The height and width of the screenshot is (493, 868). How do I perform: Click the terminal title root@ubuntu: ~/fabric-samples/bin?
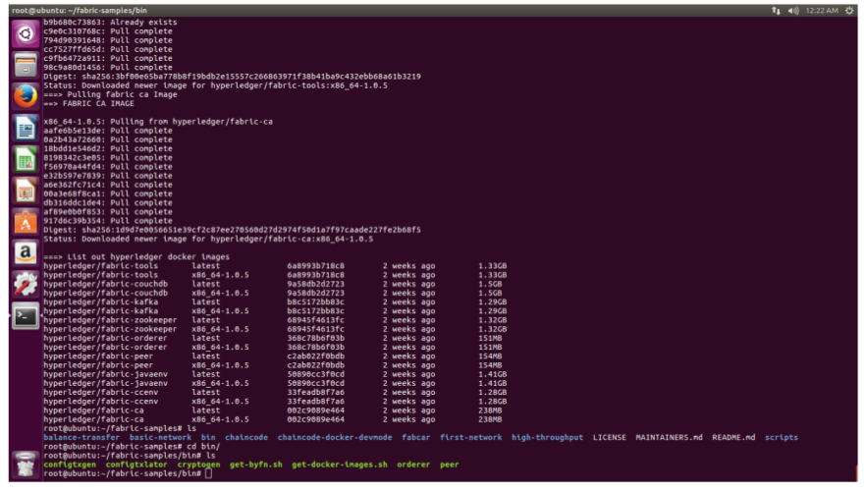point(80,11)
